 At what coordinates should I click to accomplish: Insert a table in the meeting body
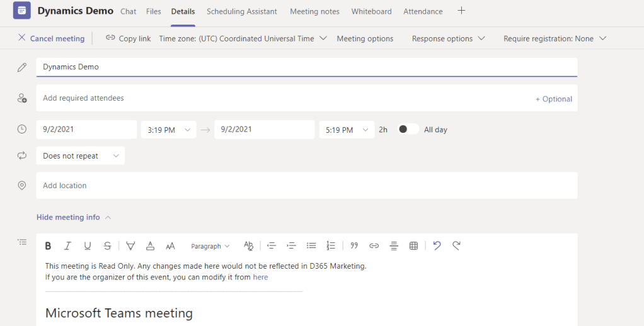413,246
